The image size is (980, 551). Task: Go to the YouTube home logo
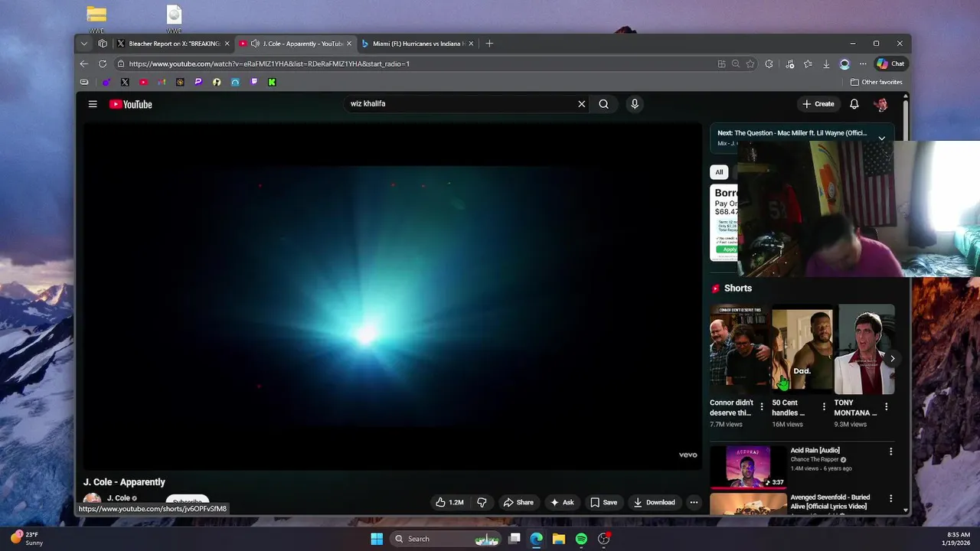131,104
